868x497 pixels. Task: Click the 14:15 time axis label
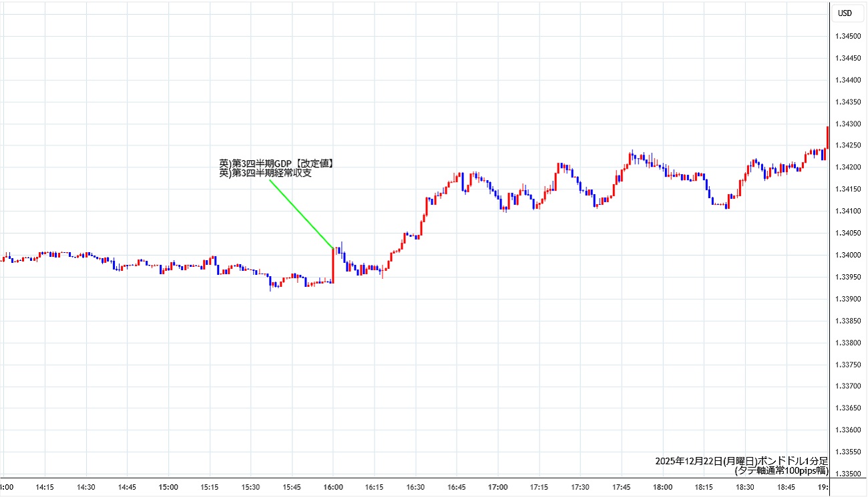point(45,487)
